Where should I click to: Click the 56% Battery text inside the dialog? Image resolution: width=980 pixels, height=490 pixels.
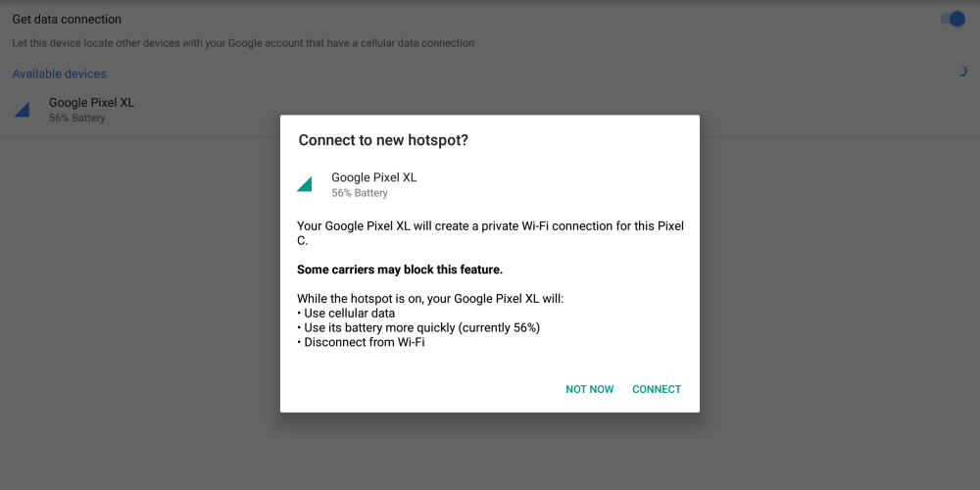(360, 193)
